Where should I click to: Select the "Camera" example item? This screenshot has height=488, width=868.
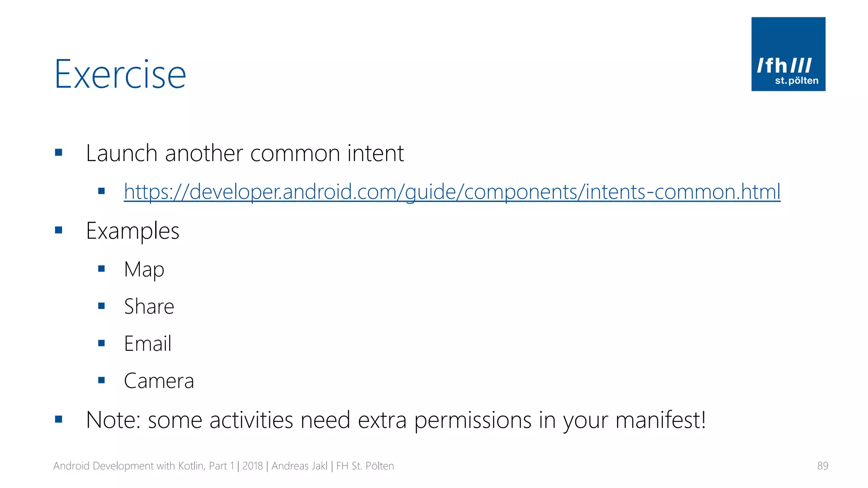[x=159, y=381]
